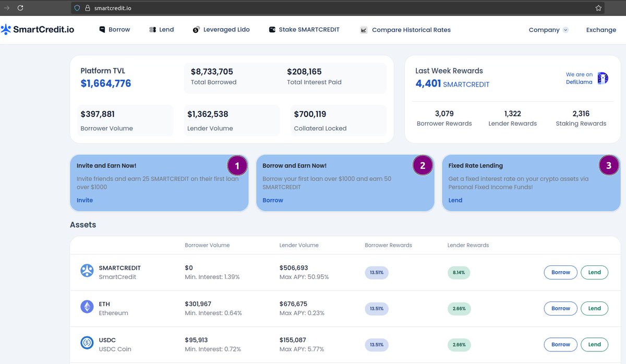This screenshot has width=626, height=364.
Task: Click the 2,316 Staking Rewards value
Action: (581, 114)
